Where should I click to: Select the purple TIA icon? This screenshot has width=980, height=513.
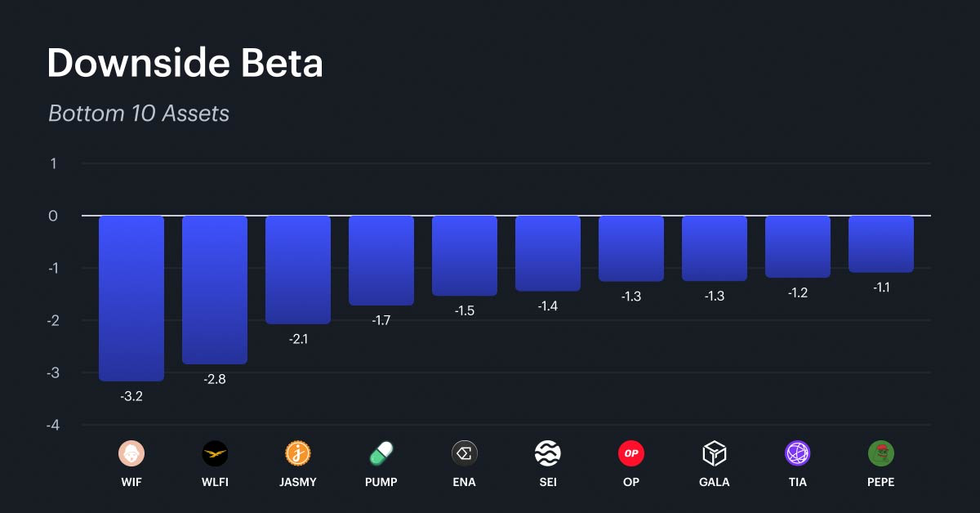(x=798, y=453)
